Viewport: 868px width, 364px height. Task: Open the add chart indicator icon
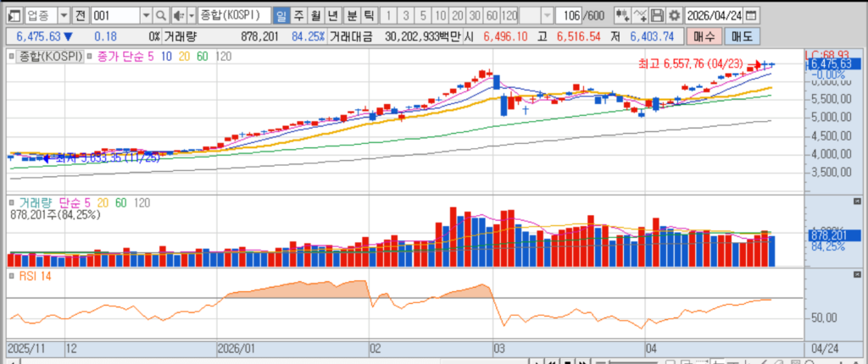click(x=622, y=16)
